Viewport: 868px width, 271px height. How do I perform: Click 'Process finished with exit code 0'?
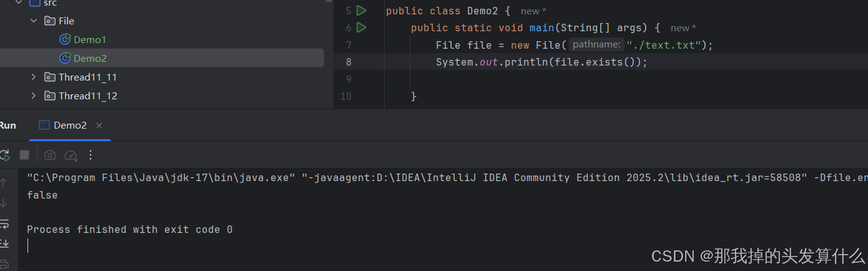(x=130, y=230)
